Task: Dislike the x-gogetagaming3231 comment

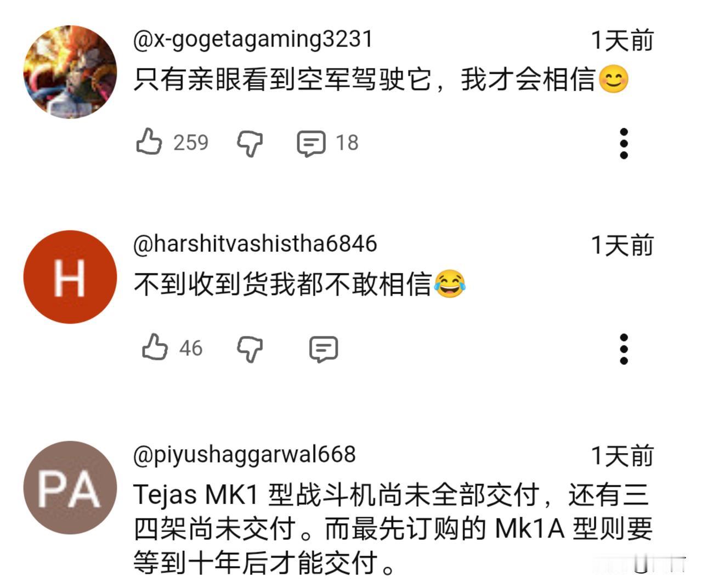Action: click(x=250, y=143)
